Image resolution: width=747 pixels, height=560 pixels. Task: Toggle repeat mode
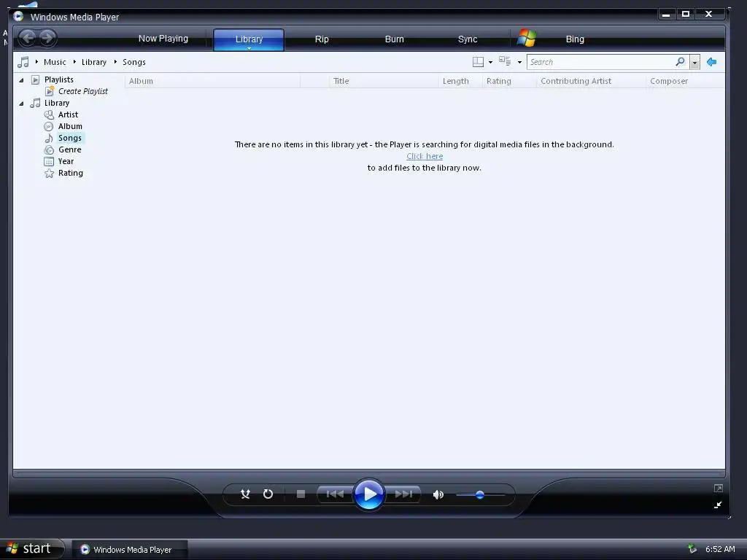pyautogui.click(x=268, y=494)
